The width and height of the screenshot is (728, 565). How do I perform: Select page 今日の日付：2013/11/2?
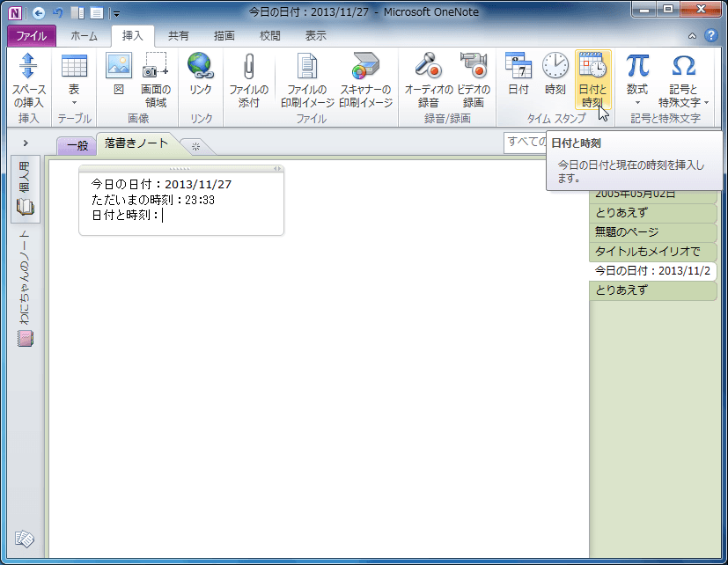[x=653, y=271]
